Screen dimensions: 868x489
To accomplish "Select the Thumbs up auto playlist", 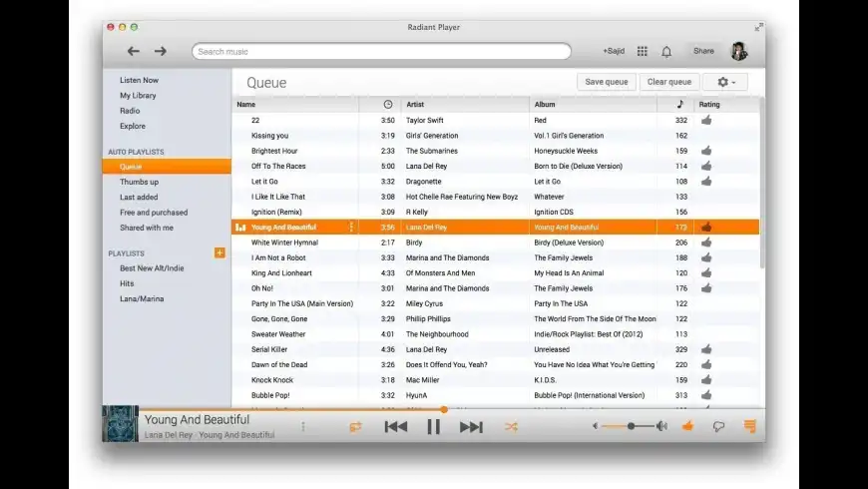I will [x=139, y=182].
